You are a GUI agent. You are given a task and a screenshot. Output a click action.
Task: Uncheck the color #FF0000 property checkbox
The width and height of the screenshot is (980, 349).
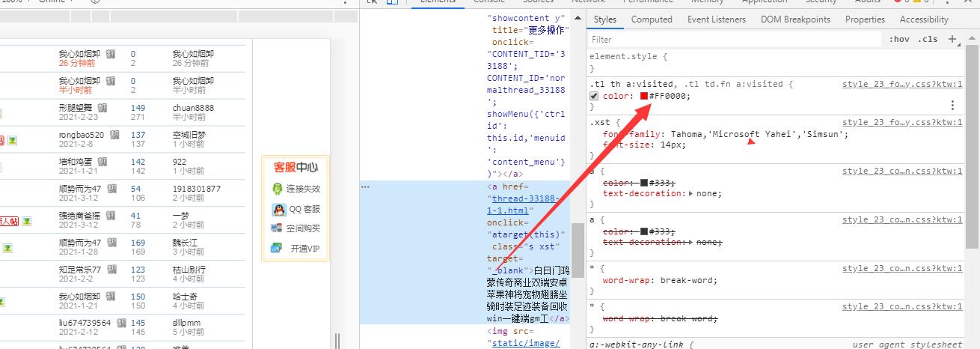click(594, 97)
